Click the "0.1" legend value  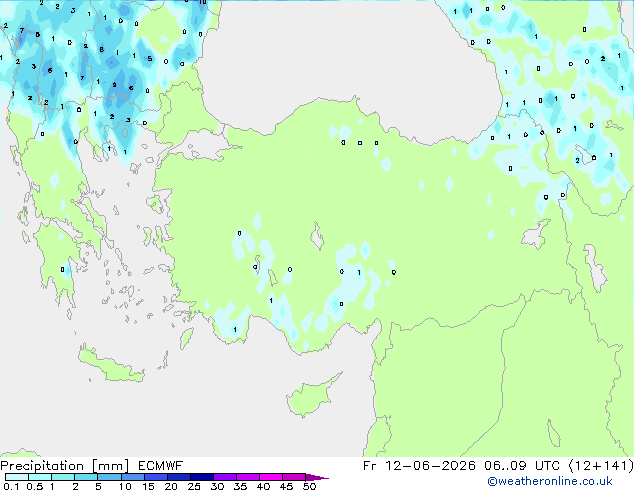[11, 486]
